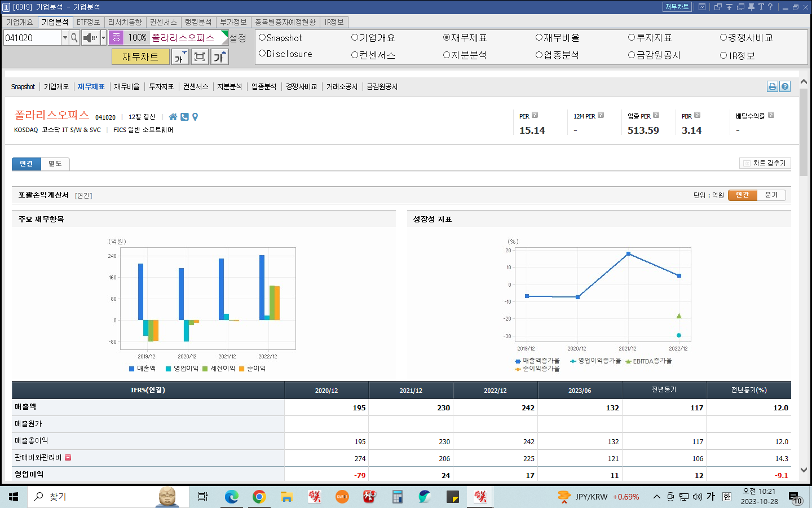Click the decrease font size icon

click(180, 56)
